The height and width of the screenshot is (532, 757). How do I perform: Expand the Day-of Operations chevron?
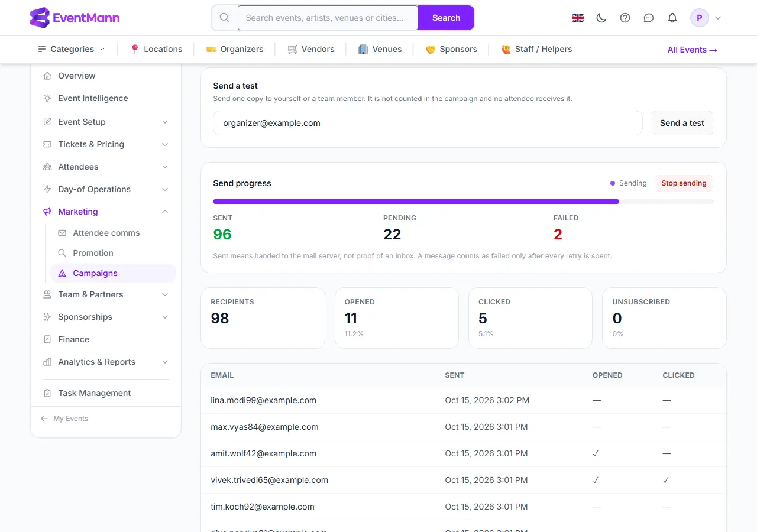point(165,189)
